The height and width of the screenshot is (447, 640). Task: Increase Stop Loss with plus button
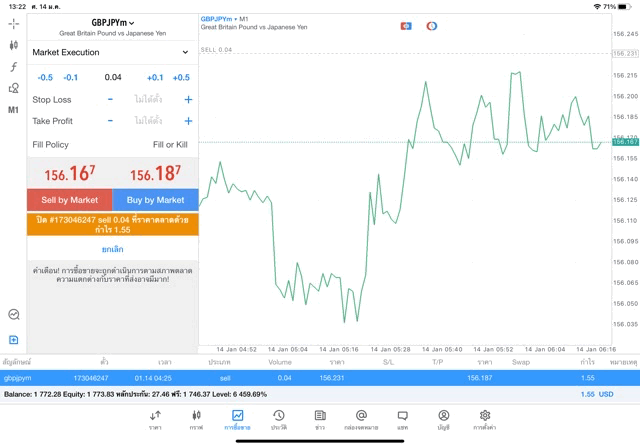(188, 99)
